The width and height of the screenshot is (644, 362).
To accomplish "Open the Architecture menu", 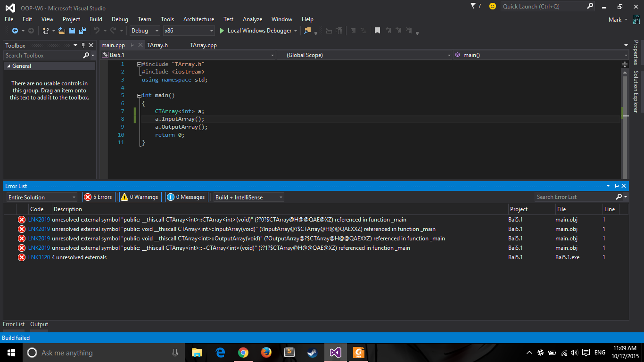I will click(198, 19).
